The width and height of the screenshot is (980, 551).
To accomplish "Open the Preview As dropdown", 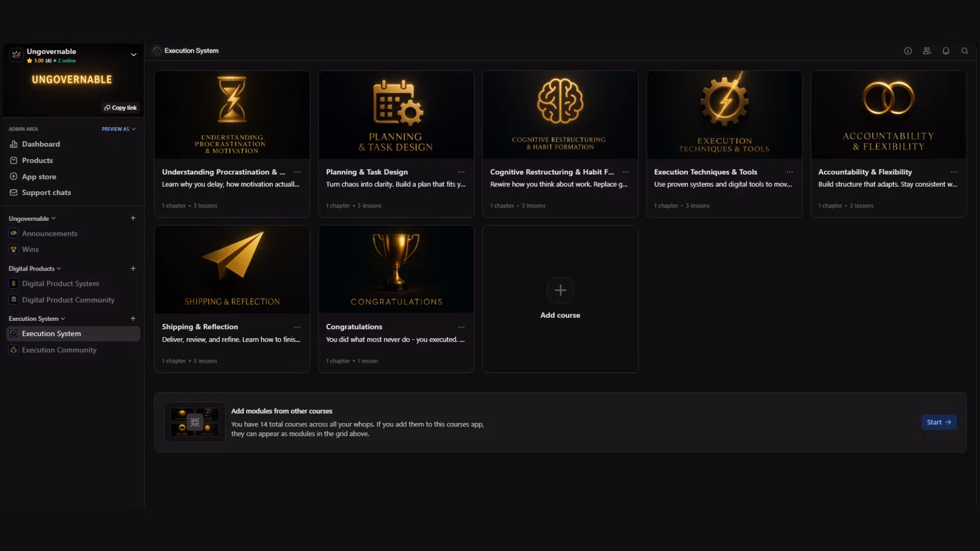I will pos(118,129).
